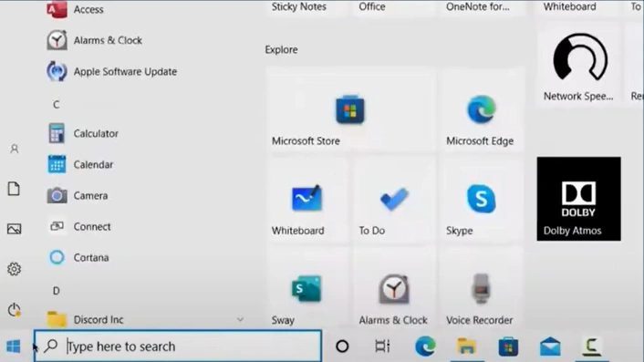Open the green C app on taskbar
Screen dimensions: 644x362
coord(592,346)
